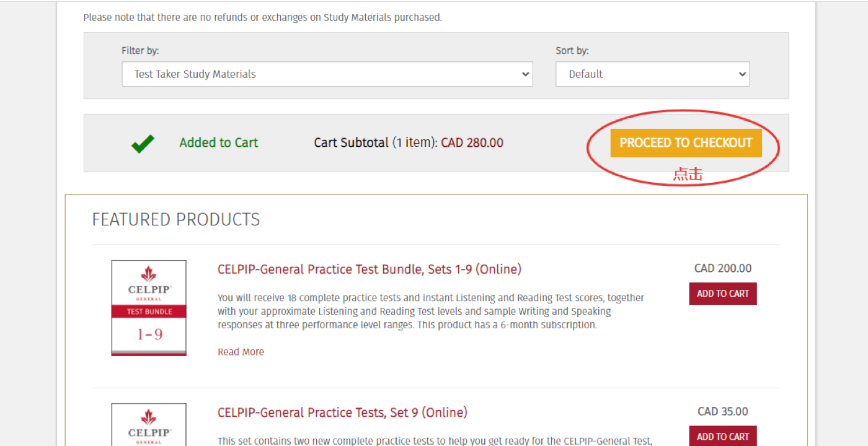Click the maple leaf logo on the Set 9 cover
This screenshot has width=868, height=446.
(x=149, y=417)
